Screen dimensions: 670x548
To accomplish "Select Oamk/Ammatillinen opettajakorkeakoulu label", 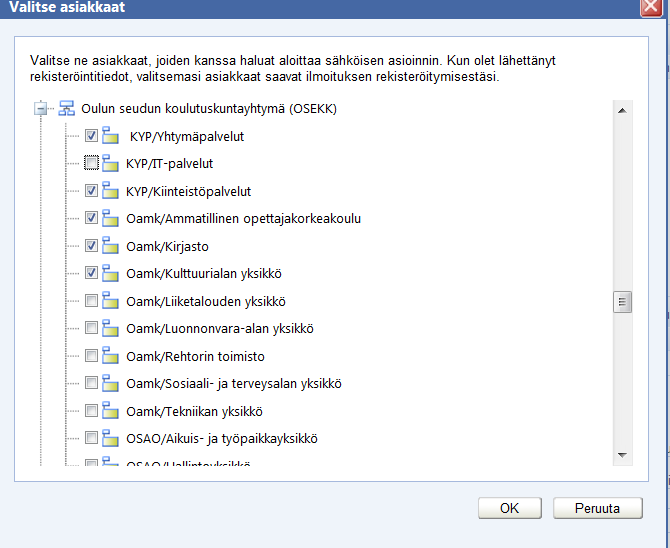I will click(244, 219).
